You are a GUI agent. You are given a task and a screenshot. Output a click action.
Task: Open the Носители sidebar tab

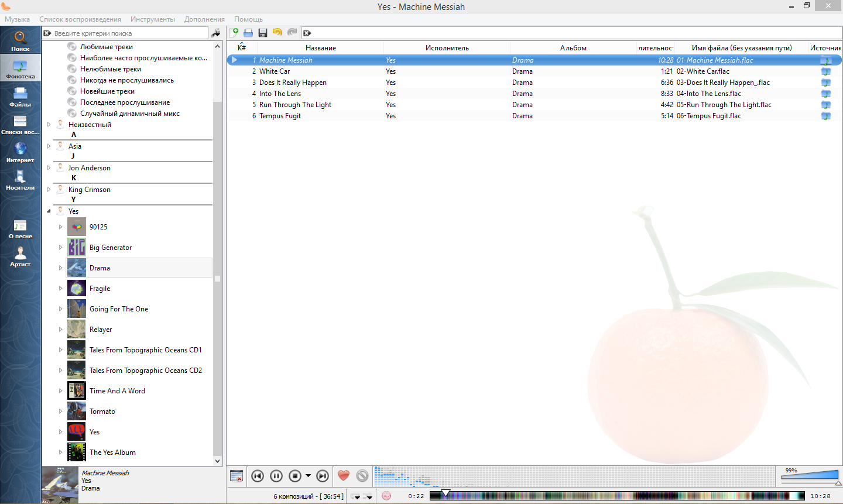tap(20, 180)
